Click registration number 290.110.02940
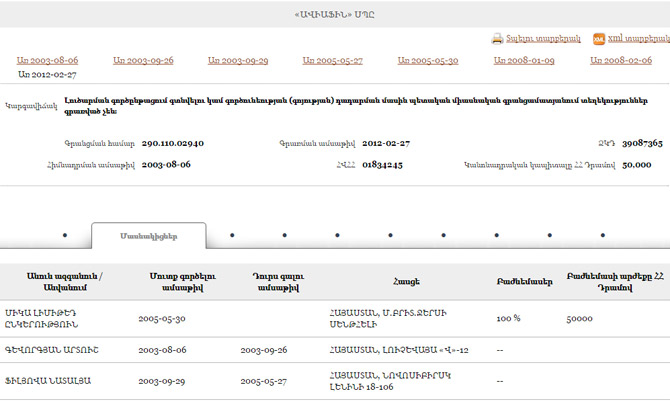Viewport: 670px width, 414px height. coord(173,143)
